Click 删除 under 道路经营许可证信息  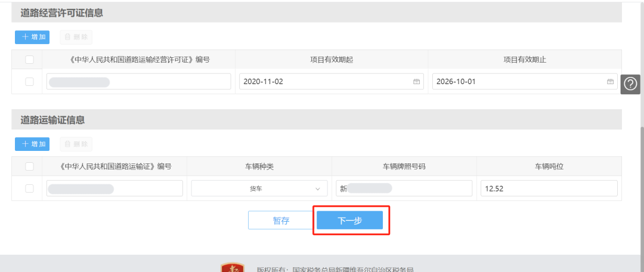click(76, 37)
